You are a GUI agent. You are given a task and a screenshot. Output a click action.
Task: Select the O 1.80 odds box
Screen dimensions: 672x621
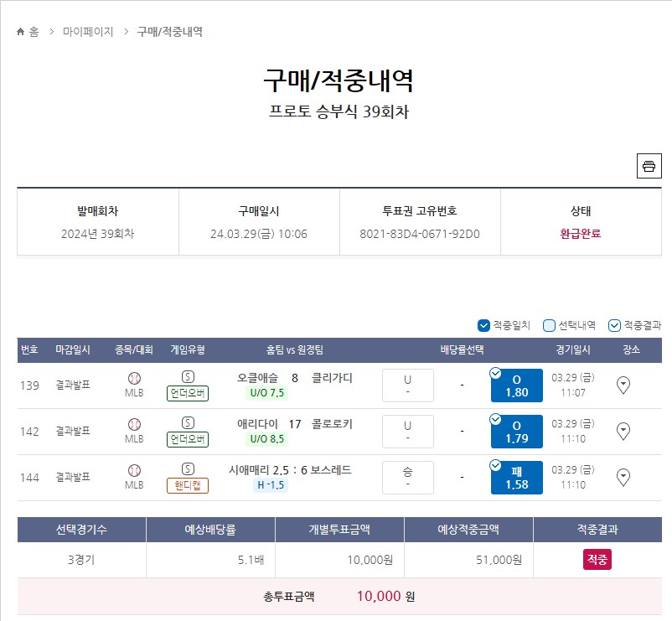(x=516, y=386)
